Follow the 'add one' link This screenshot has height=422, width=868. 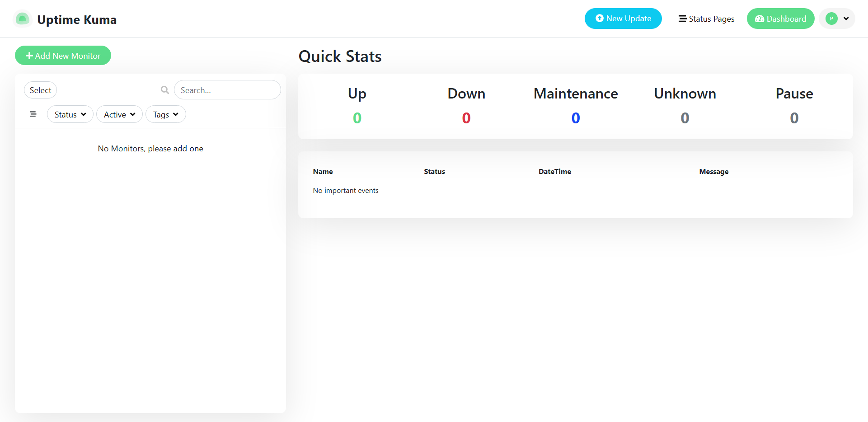188,149
